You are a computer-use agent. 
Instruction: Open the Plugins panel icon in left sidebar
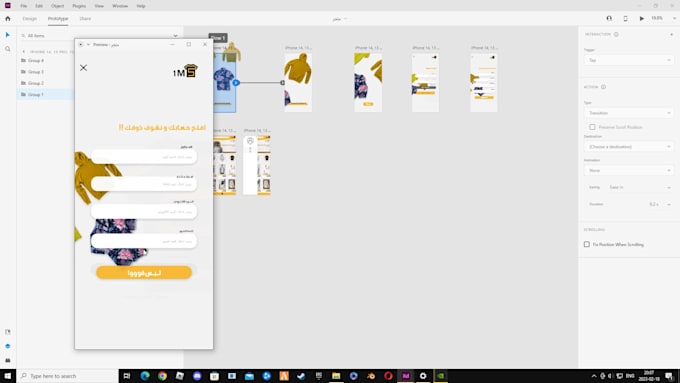tap(8, 360)
